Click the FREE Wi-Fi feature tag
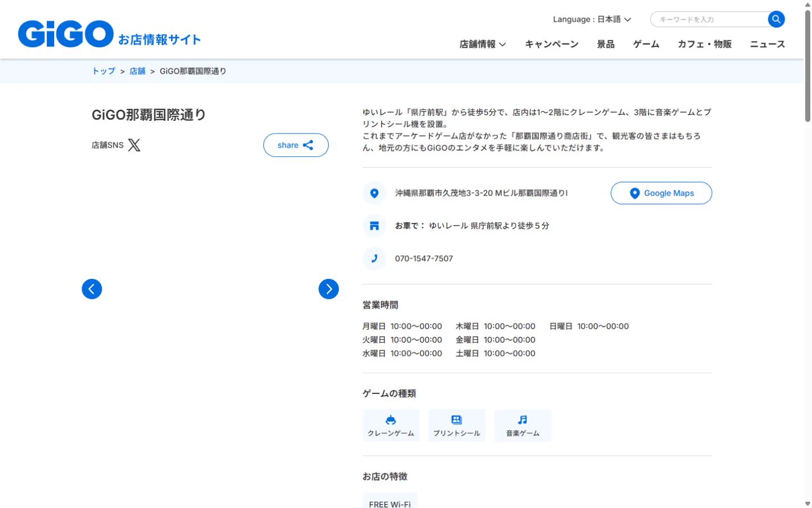 390,502
